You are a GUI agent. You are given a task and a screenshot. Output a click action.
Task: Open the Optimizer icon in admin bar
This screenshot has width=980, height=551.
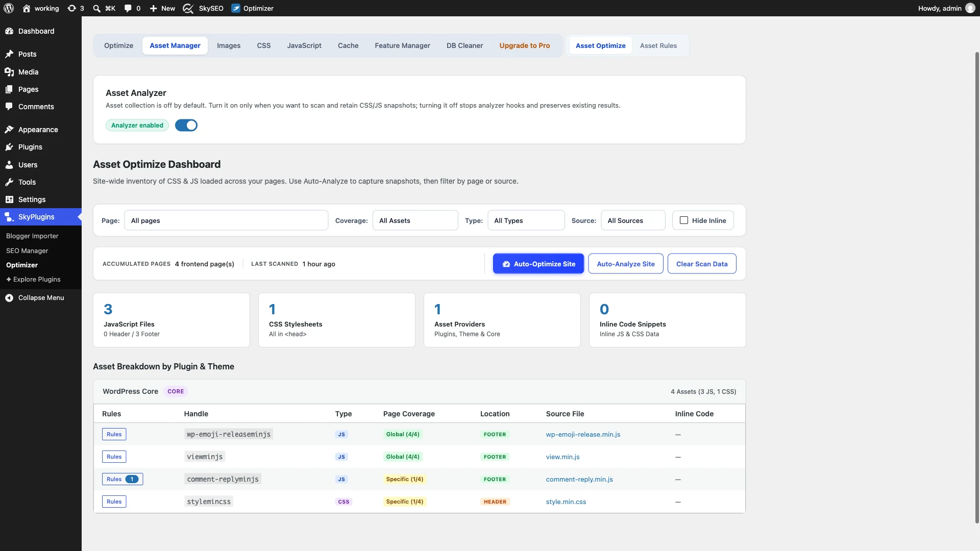click(x=236, y=8)
